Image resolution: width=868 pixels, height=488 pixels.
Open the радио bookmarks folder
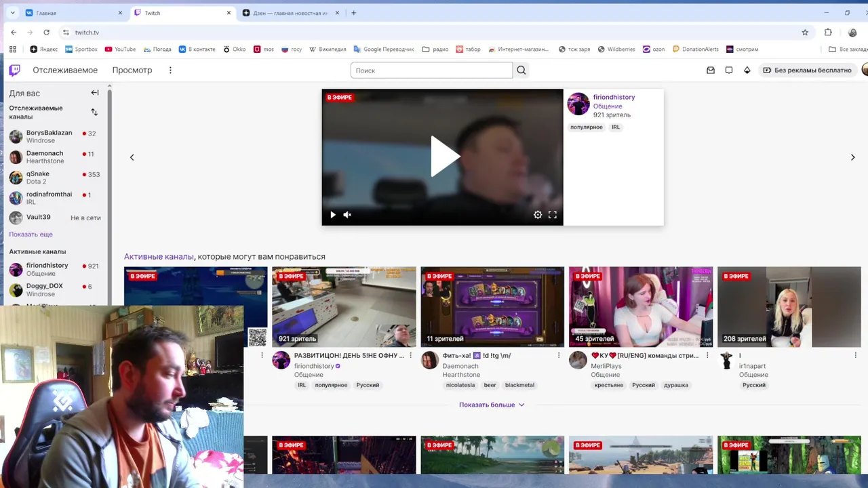click(435, 49)
